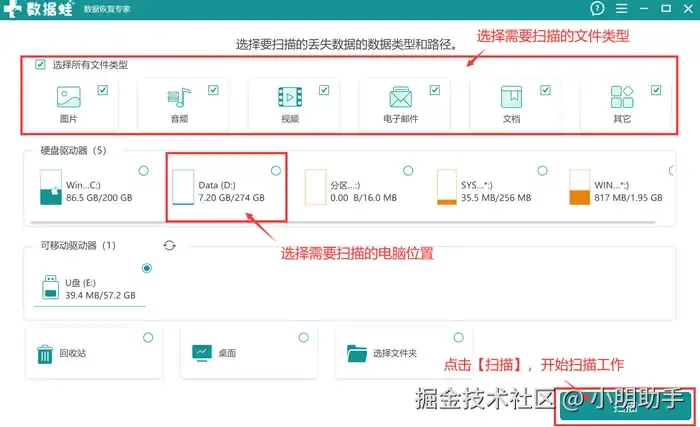The width and height of the screenshot is (700, 427).
Task: Click the 文档 document type icon
Action: (x=511, y=97)
